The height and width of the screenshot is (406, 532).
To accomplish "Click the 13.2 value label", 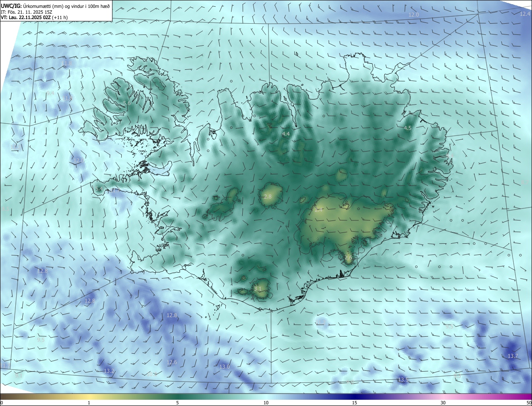I will (x=109, y=371).
